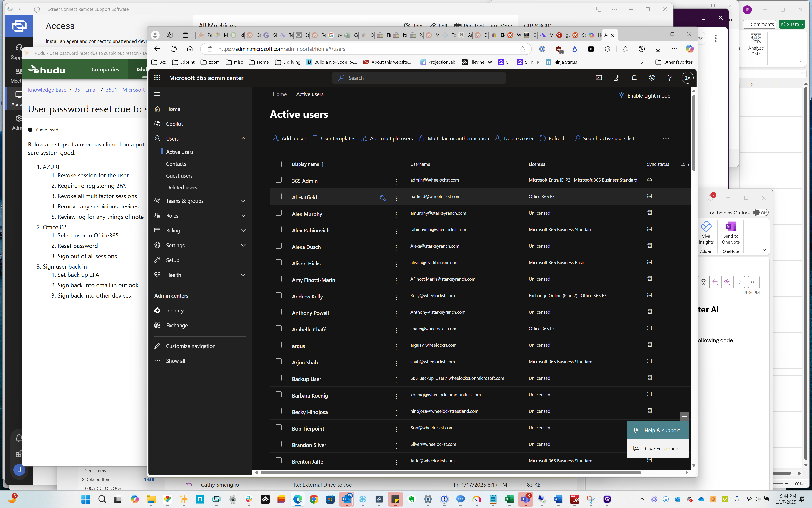The width and height of the screenshot is (812, 508).
Task: Open Edge history icon
Action: pyautogui.click(x=642, y=49)
